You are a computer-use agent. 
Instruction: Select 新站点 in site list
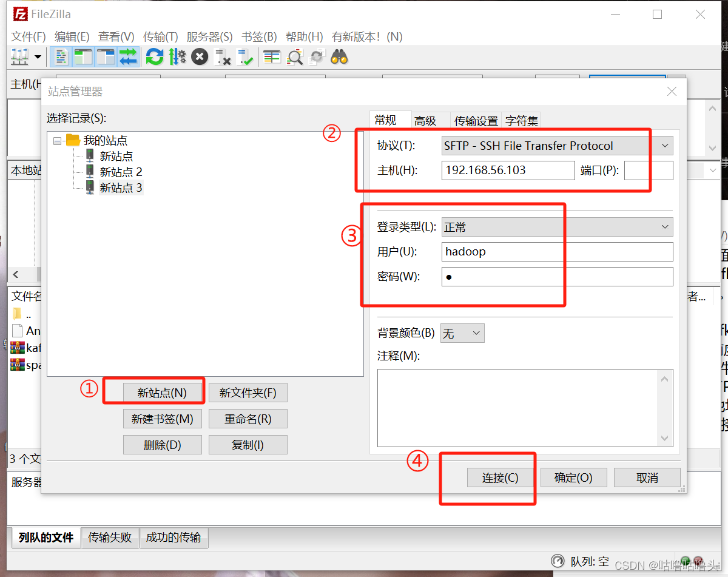(116, 156)
